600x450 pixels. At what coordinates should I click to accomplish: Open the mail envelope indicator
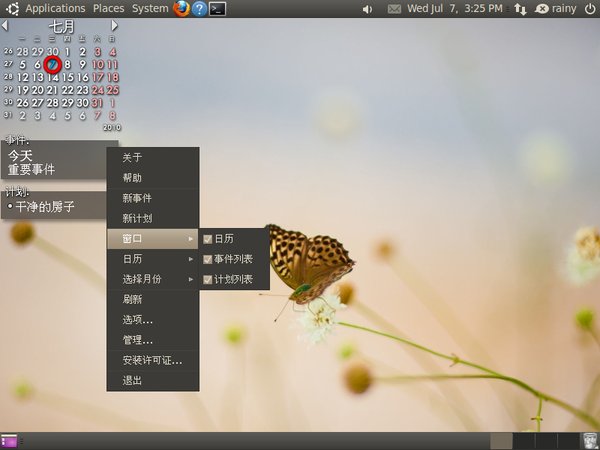(x=394, y=9)
